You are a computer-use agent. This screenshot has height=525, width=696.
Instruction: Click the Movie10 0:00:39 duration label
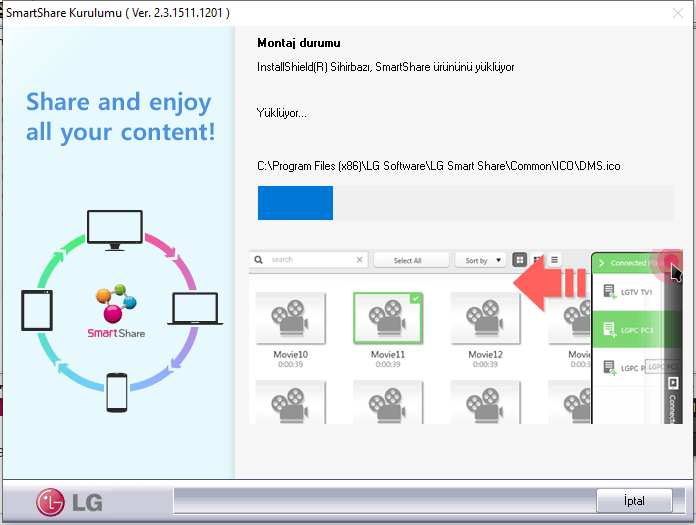coord(290,364)
